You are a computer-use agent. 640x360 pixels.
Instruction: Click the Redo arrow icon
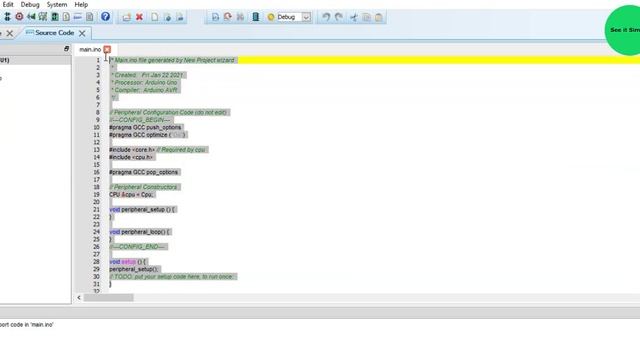coord(338,17)
